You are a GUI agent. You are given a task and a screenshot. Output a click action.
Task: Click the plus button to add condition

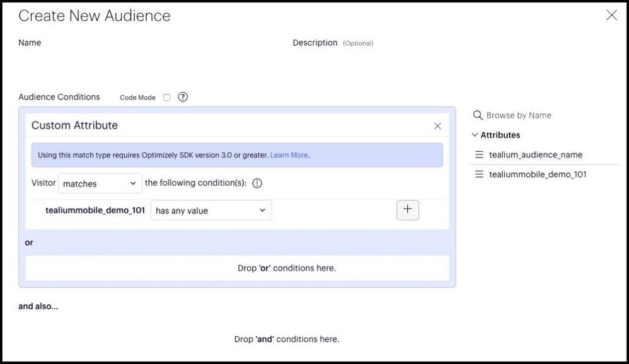pos(407,210)
